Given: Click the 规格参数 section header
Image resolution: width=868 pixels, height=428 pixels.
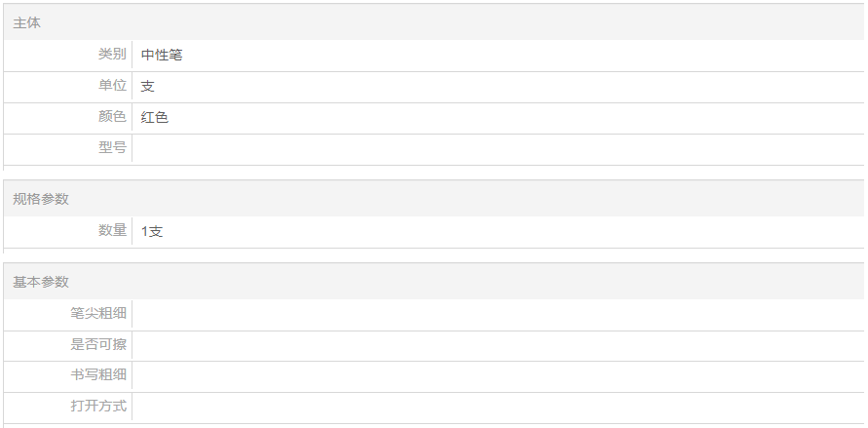Looking at the screenshot, I should pyautogui.click(x=41, y=199).
